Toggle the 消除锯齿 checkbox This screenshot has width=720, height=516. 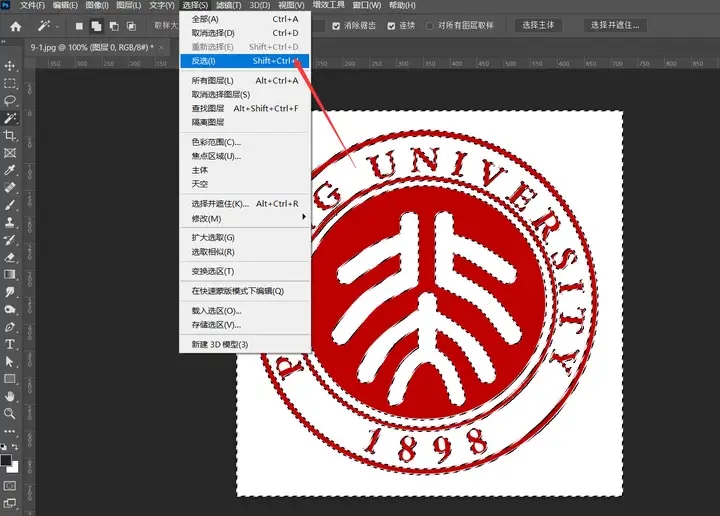pyautogui.click(x=336, y=26)
